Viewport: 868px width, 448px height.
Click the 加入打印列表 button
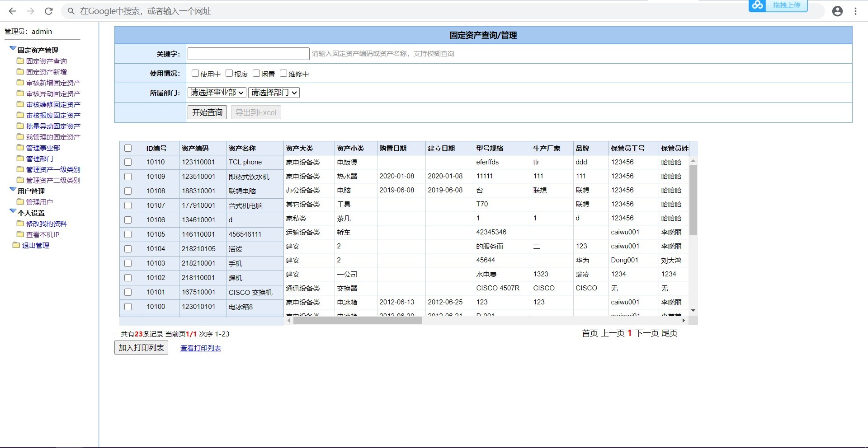coord(141,348)
